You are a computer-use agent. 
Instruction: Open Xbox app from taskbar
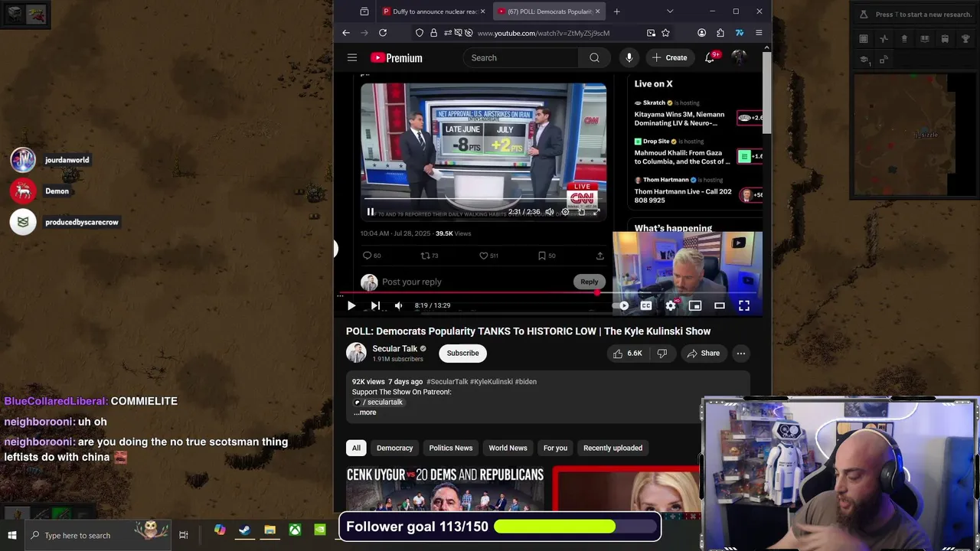[x=295, y=530]
